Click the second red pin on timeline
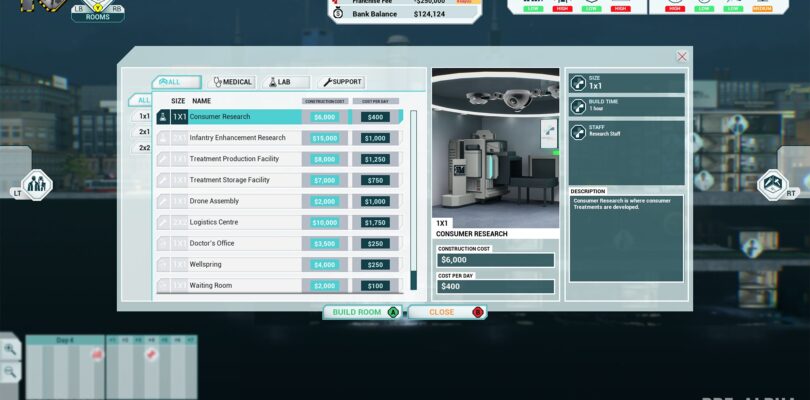 click(x=151, y=355)
